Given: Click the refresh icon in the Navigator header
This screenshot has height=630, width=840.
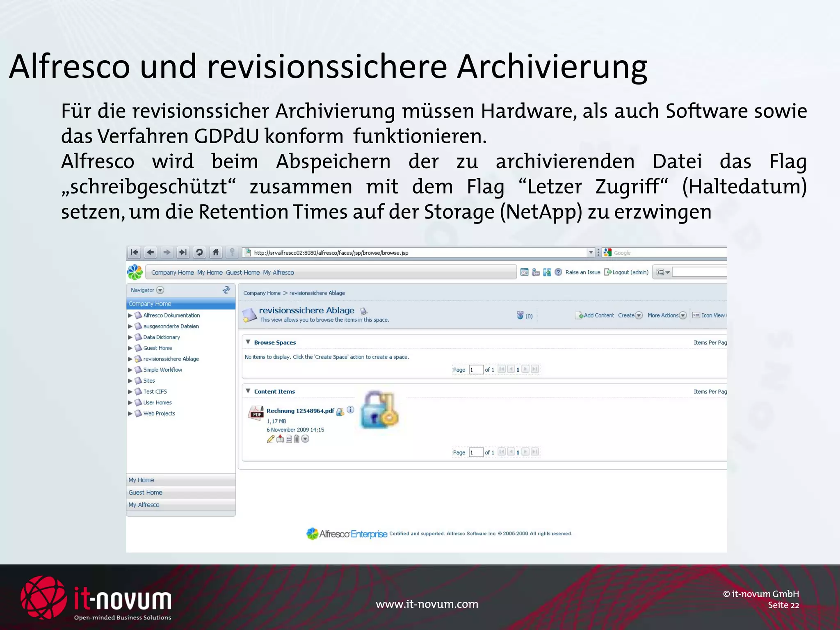Looking at the screenshot, I should click(226, 290).
